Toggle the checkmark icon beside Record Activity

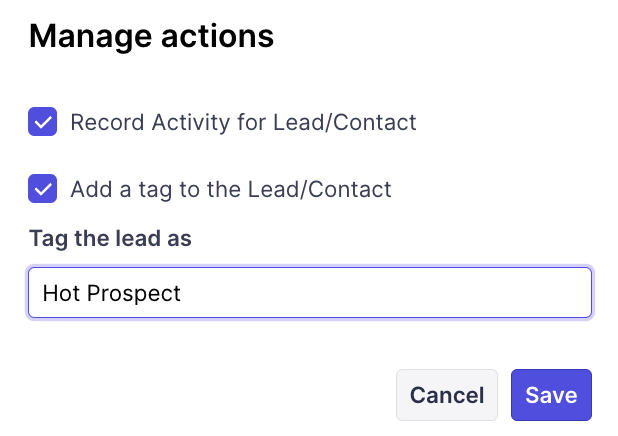point(43,123)
